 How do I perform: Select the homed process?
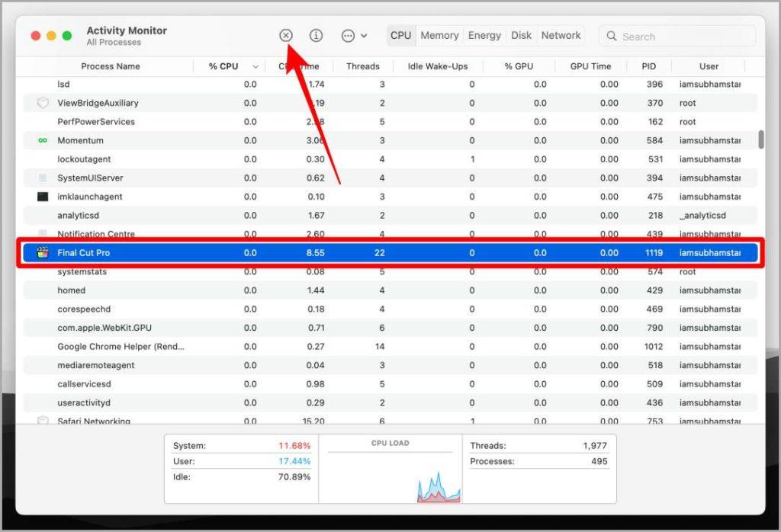(71, 290)
